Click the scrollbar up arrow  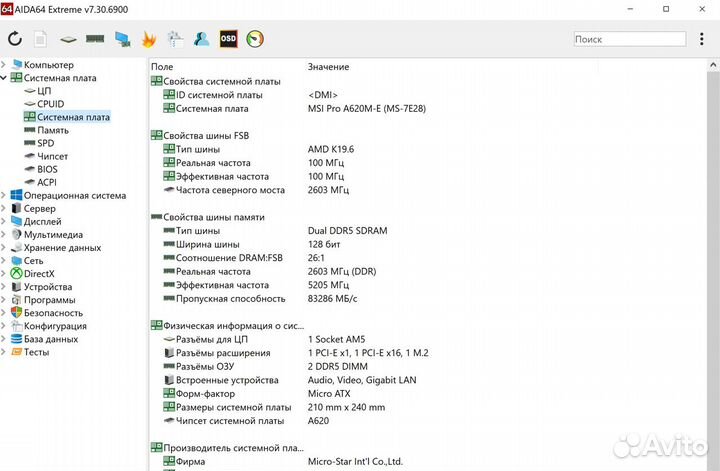click(x=713, y=65)
